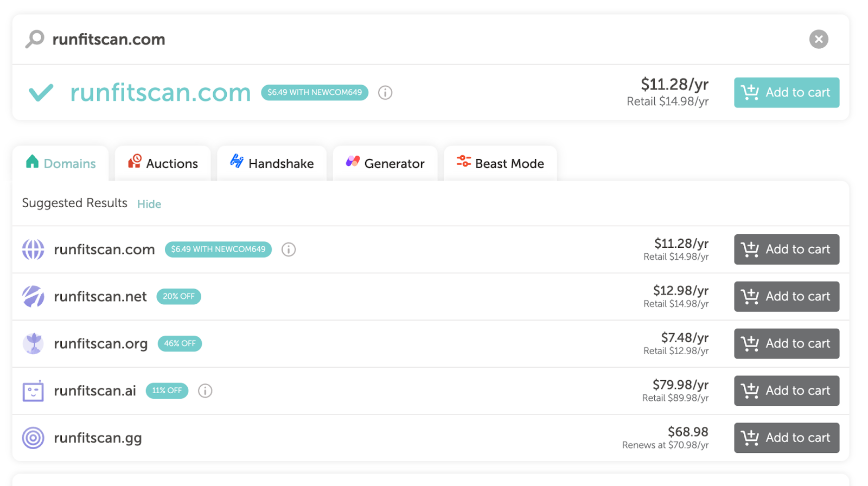Click the robot face icon beside runfitscan.ai

coord(33,391)
